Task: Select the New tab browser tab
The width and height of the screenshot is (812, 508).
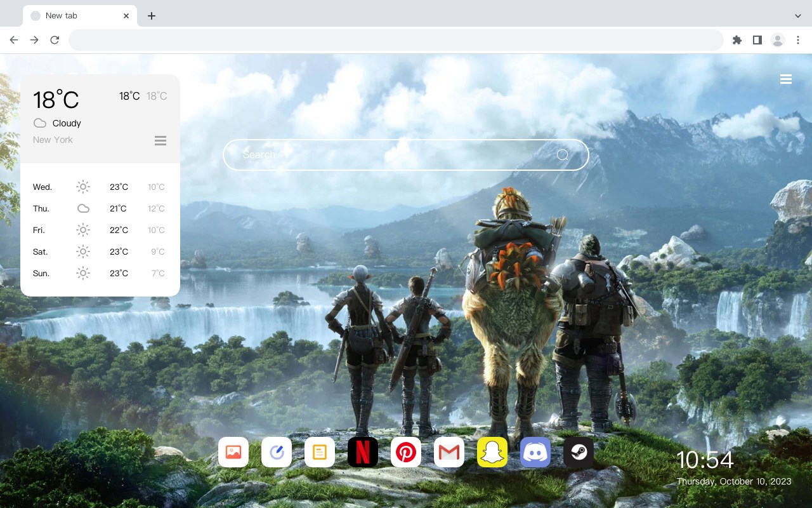Action: coord(80,16)
